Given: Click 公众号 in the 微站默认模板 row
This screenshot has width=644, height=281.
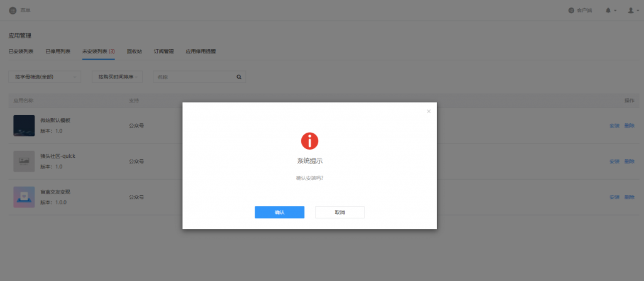Looking at the screenshot, I should (x=136, y=126).
